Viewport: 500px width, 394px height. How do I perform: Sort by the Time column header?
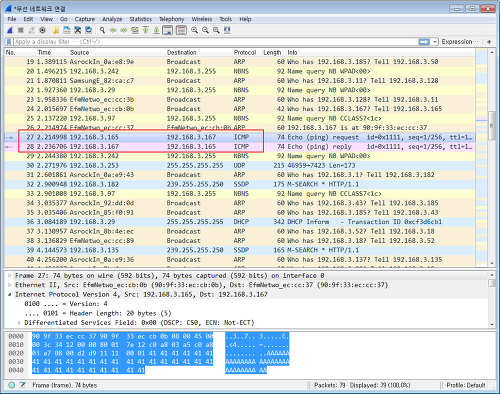(x=52, y=53)
